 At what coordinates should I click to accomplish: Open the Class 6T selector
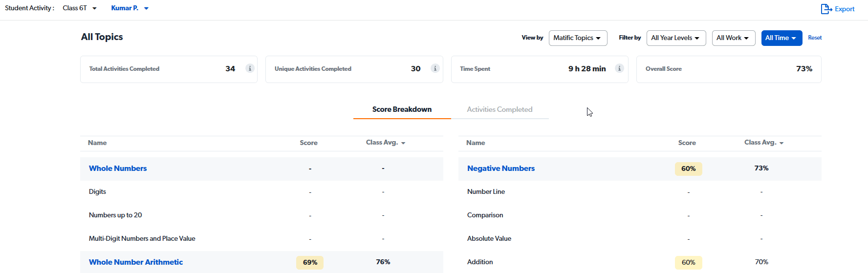tap(80, 8)
